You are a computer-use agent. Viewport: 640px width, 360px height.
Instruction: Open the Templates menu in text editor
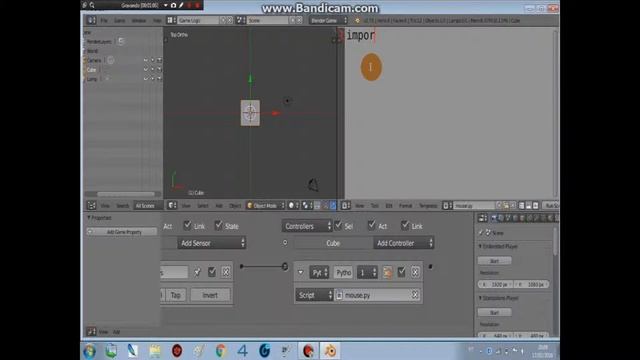tap(428, 206)
